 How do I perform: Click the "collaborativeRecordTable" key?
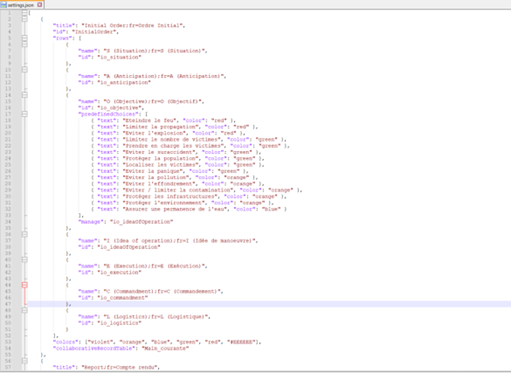[94, 348]
